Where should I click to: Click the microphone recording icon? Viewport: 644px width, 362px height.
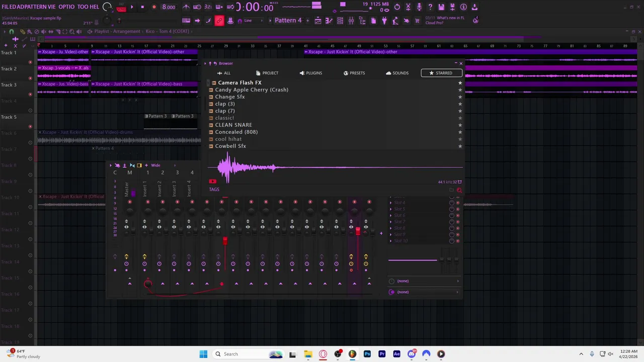(419, 7)
